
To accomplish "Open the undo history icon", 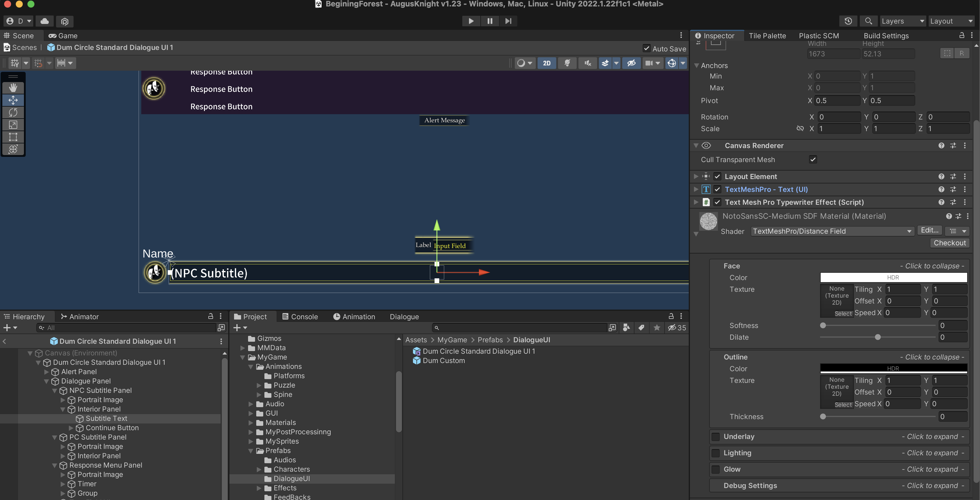I will tap(848, 21).
